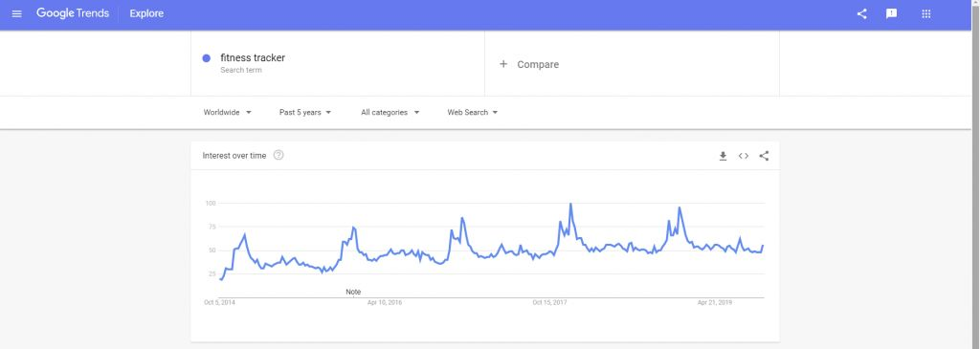The width and height of the screenshot is (980, 349).
Task: Share the Interest over time chart
Action: [x=764, y=156]
